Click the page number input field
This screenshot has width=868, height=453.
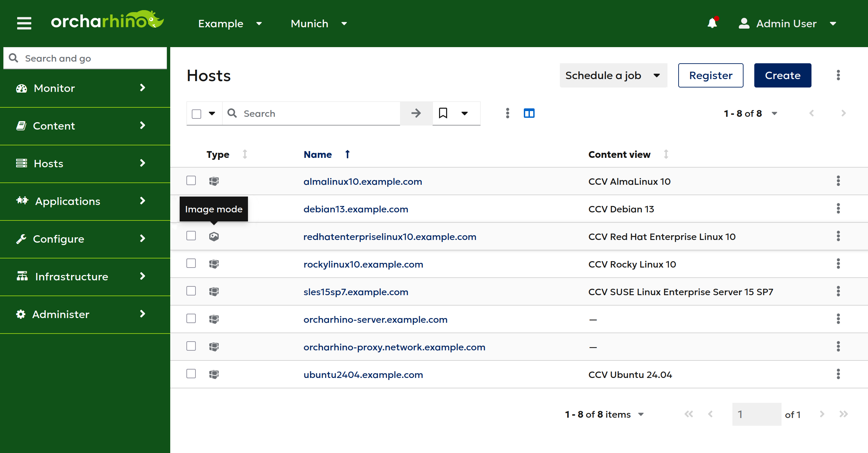click(756, 414)
